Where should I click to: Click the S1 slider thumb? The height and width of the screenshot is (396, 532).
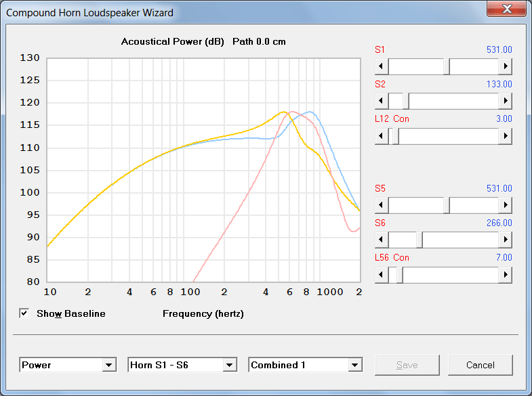[447, 66]
